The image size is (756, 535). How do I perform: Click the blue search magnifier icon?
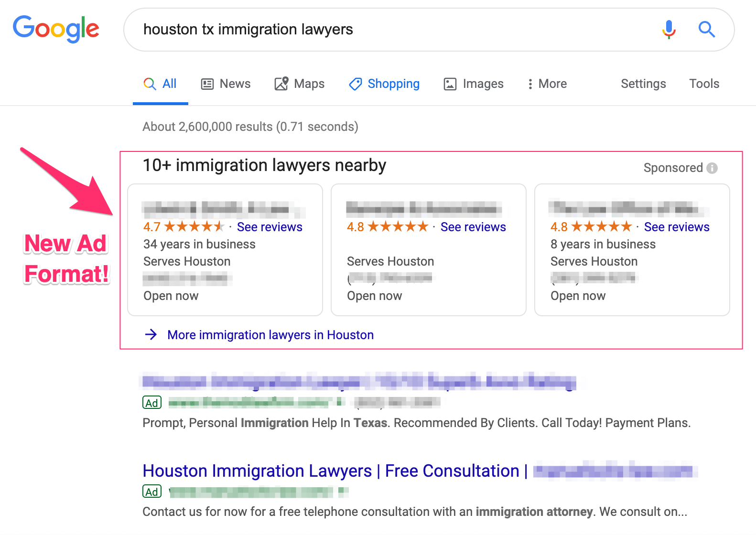pos(706,30)
